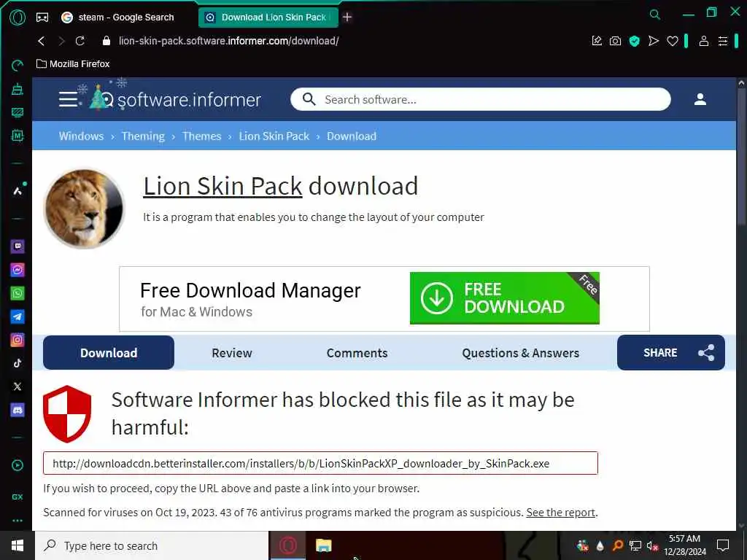Follow the Theming breadcrumb link

(143, 136)
